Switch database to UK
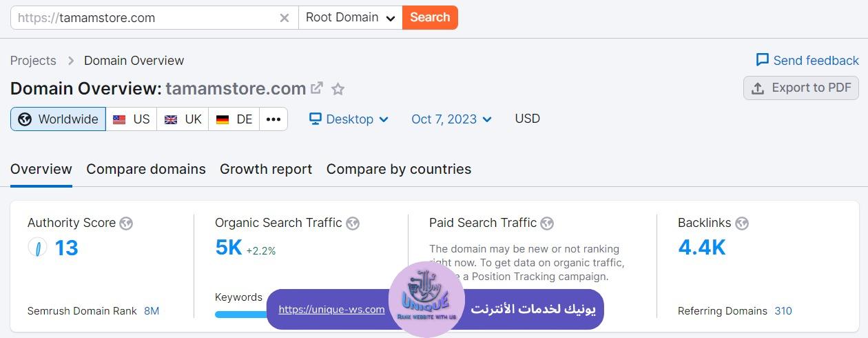 tap(183, 119)
